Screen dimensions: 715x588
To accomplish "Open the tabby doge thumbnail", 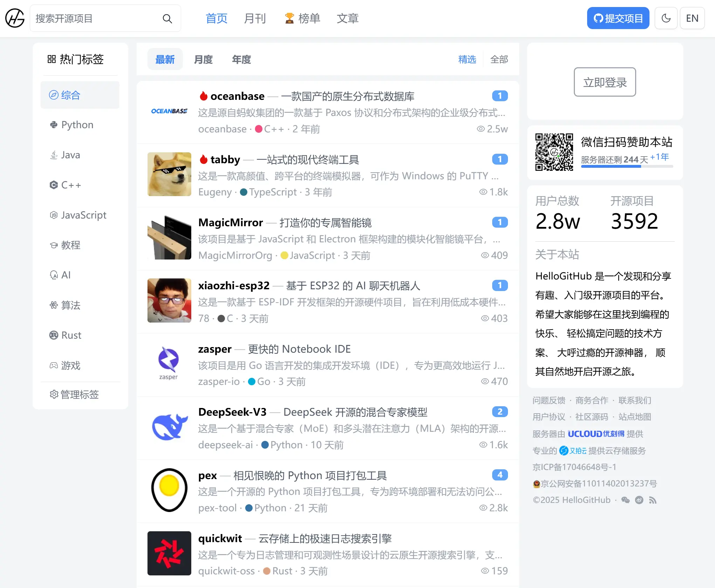I will point(169,174).
